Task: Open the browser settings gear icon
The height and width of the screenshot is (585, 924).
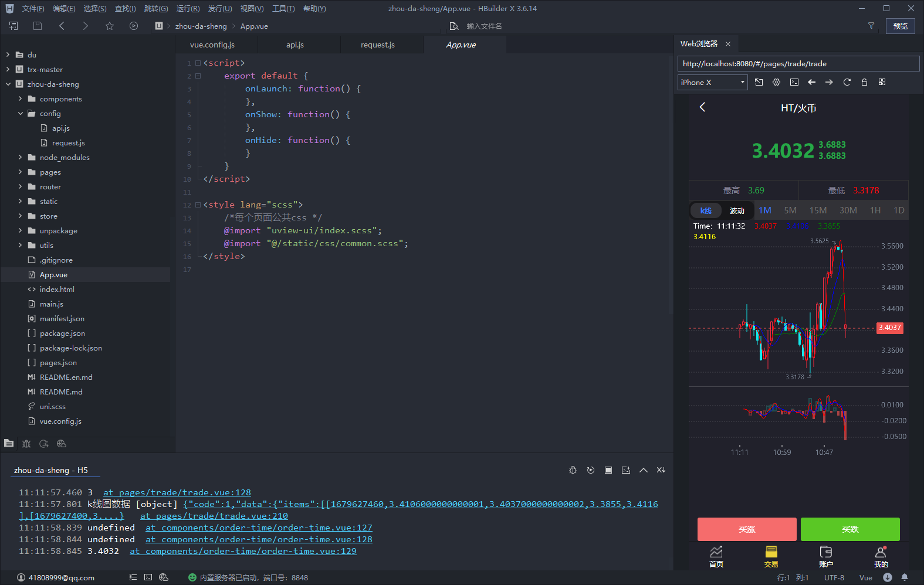Action: pos(777,82)
